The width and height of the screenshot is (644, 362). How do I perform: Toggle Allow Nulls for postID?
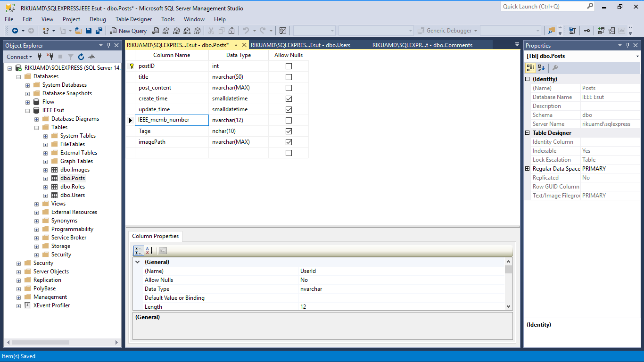[x=289, y=66]
